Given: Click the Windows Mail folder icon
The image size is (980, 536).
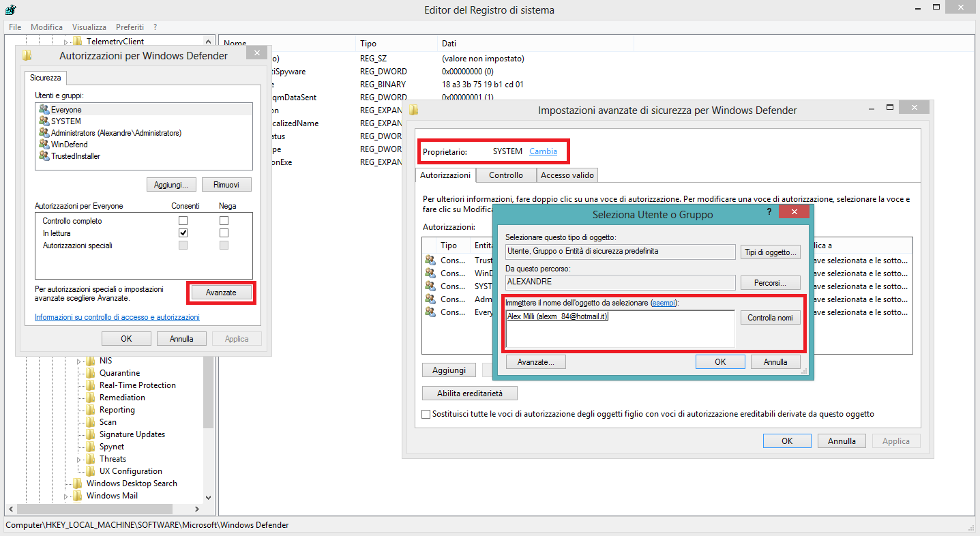Looking at the screenshot, I should coord(78,496).
